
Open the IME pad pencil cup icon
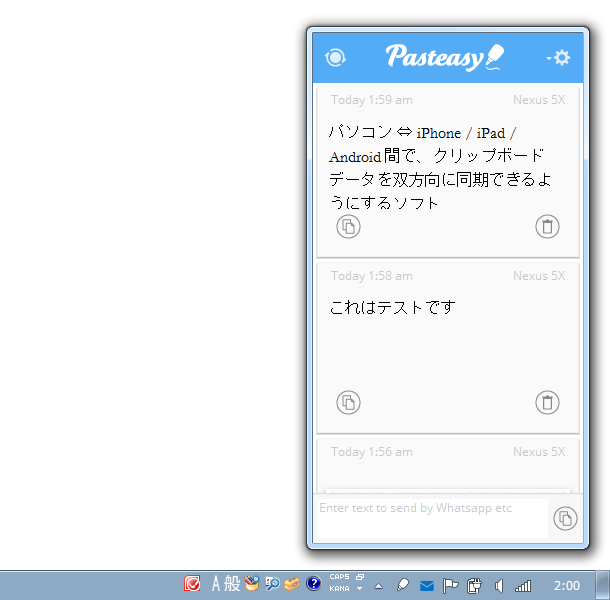pos(252,584)
